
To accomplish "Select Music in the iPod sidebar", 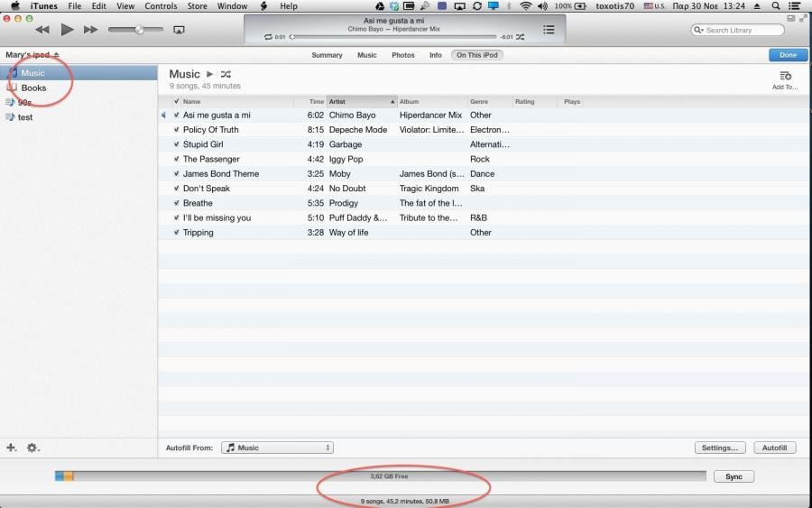I will tap(78, 72).
